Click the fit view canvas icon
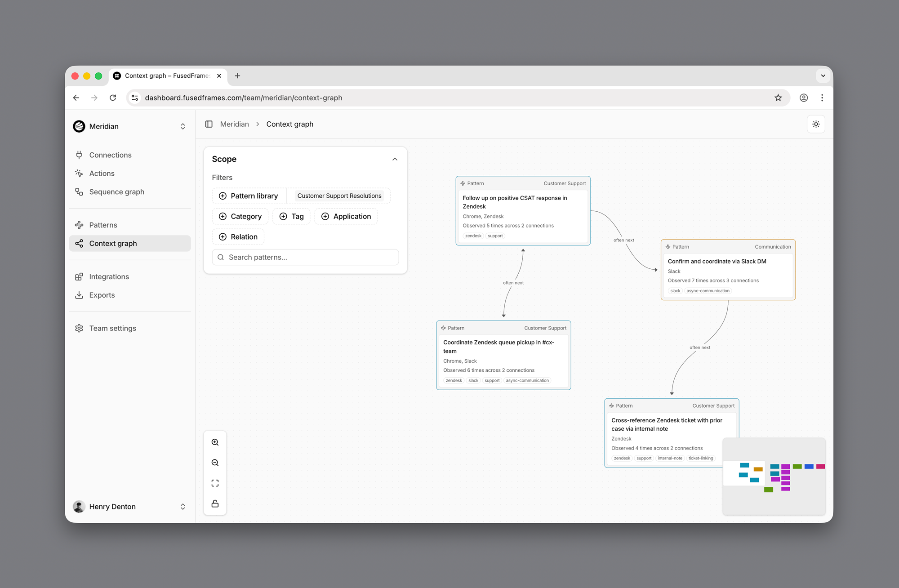Screen dimensions: 899x588 215,483
